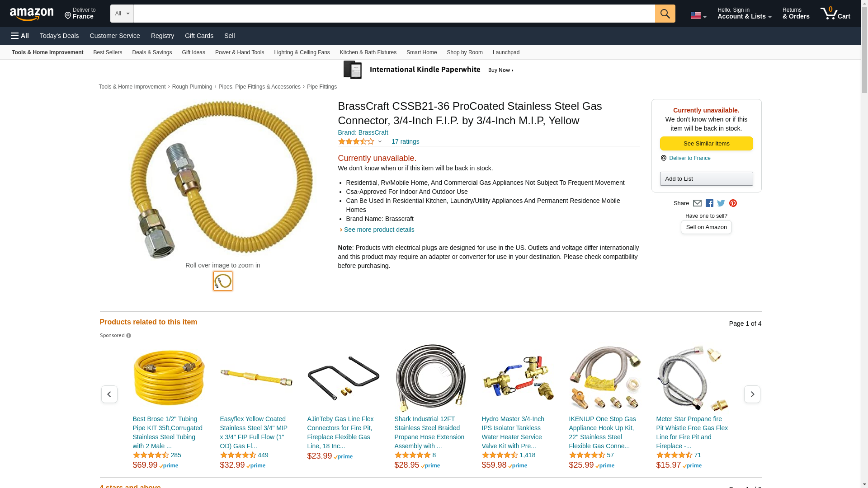Show next page of related products
868x488 pixels.
point(752,394)
